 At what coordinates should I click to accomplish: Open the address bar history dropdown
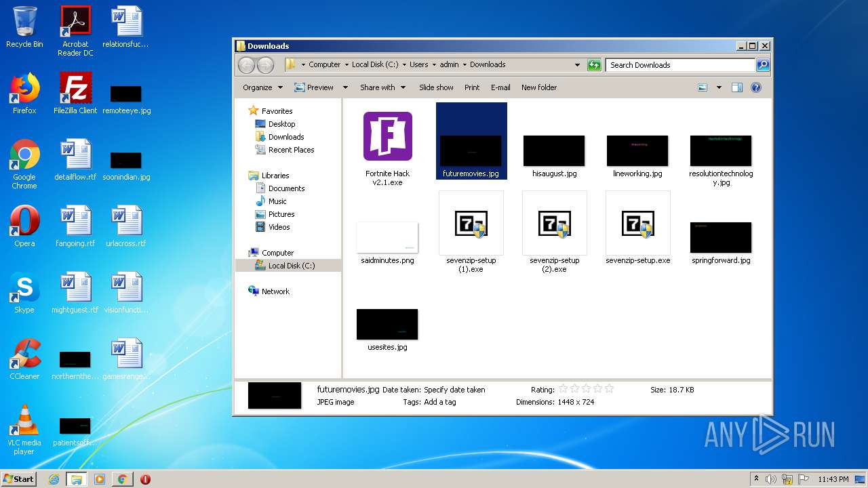(x=577, y=65)
